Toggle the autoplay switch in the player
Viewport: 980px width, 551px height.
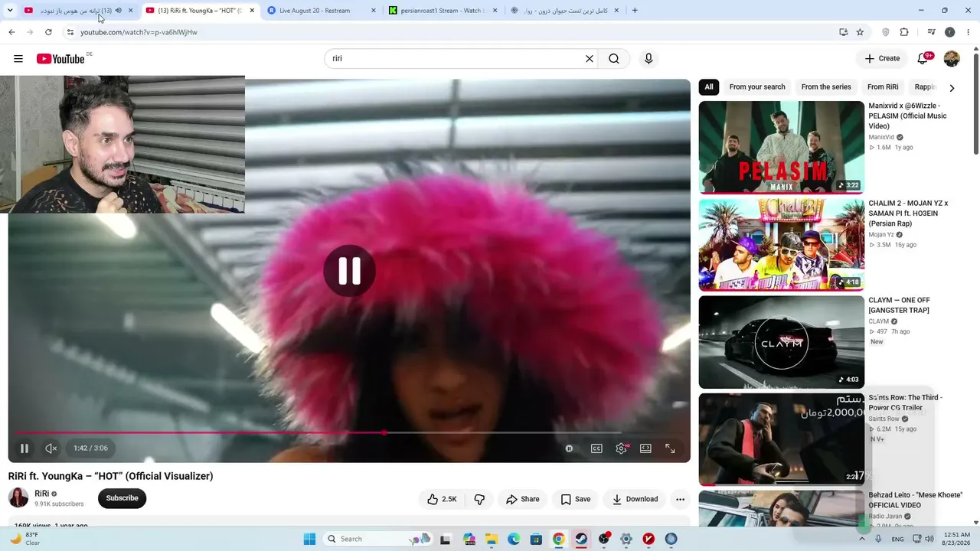click(569, 448)
